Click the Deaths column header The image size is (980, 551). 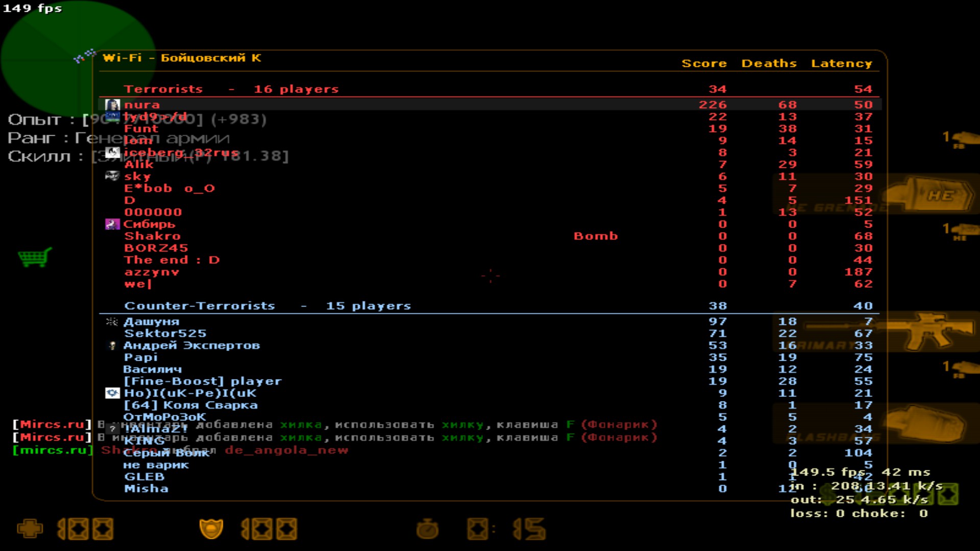[x=769, y=64]
